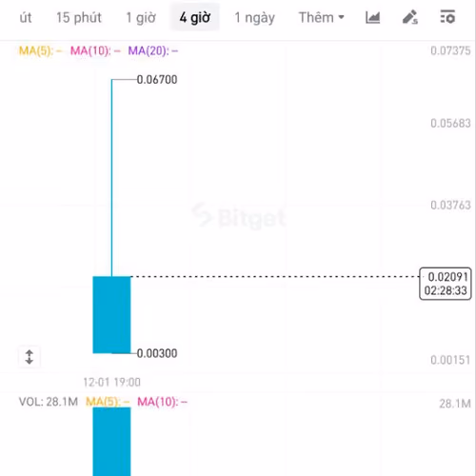Viewport: 476px width, 476px height.
Task: Click the vertical expand chart arrow icon
Action: tap(30, 357)
